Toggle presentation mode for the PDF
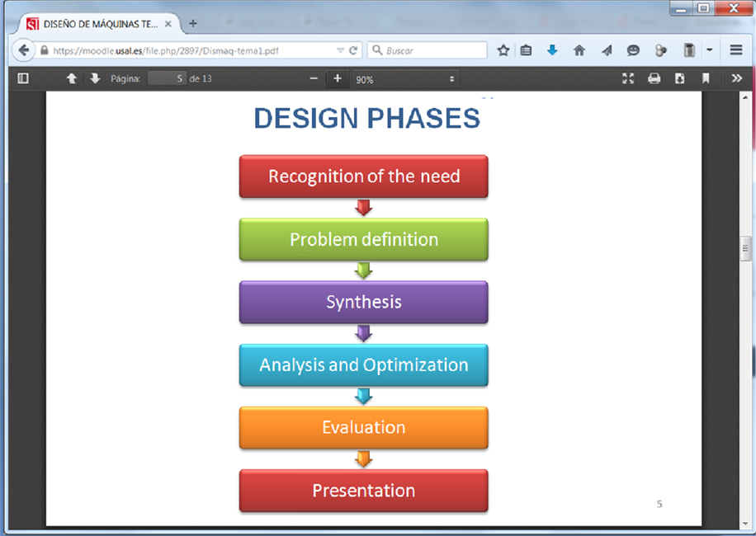Viewport: 756px width, 536px height. pos(628,78)
